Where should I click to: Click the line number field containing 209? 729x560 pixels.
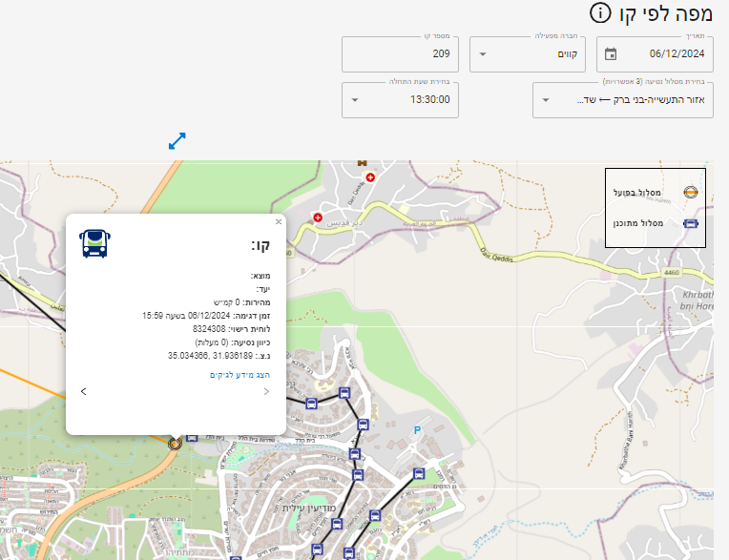click(x=400, y=54)
